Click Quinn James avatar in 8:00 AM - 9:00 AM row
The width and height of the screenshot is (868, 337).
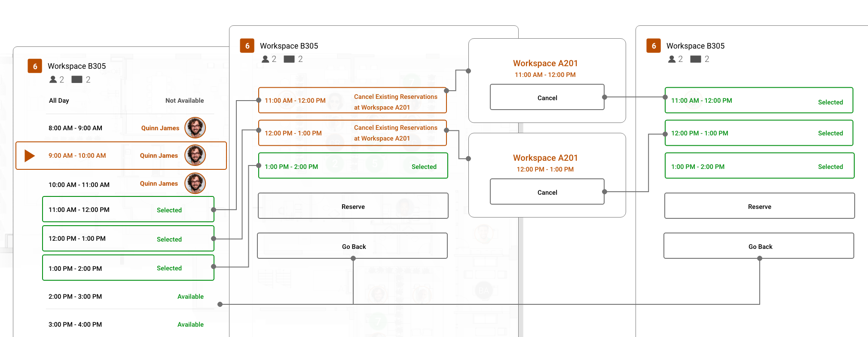pyautogui.click(x=195, y=128)
